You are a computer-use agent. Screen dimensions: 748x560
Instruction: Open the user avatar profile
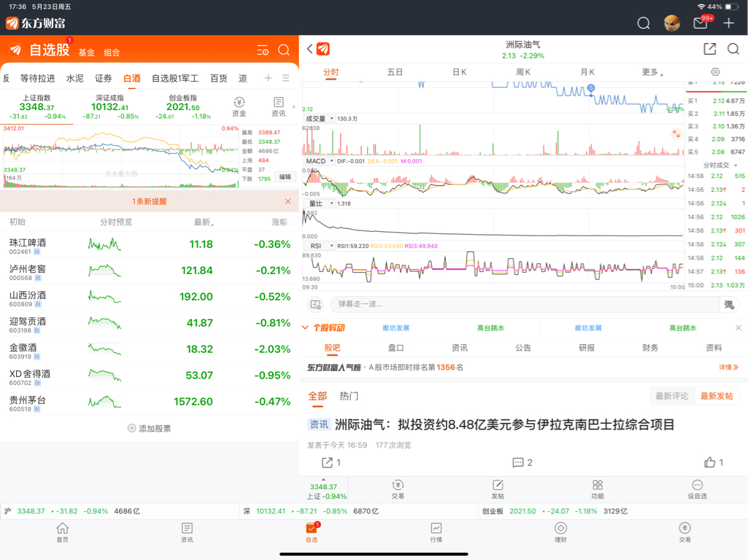click(x=671, y=23)
